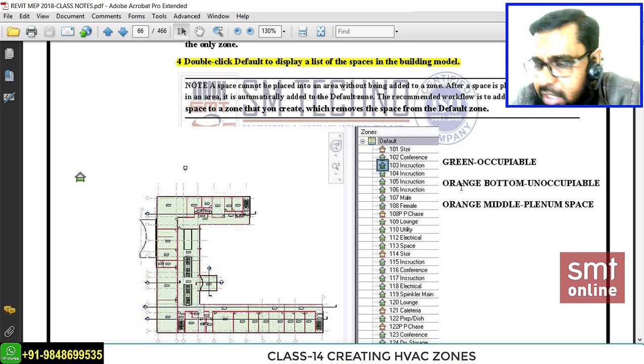Click in the Find search box
This screenshot has width=644, height=364.
(365, 31)
